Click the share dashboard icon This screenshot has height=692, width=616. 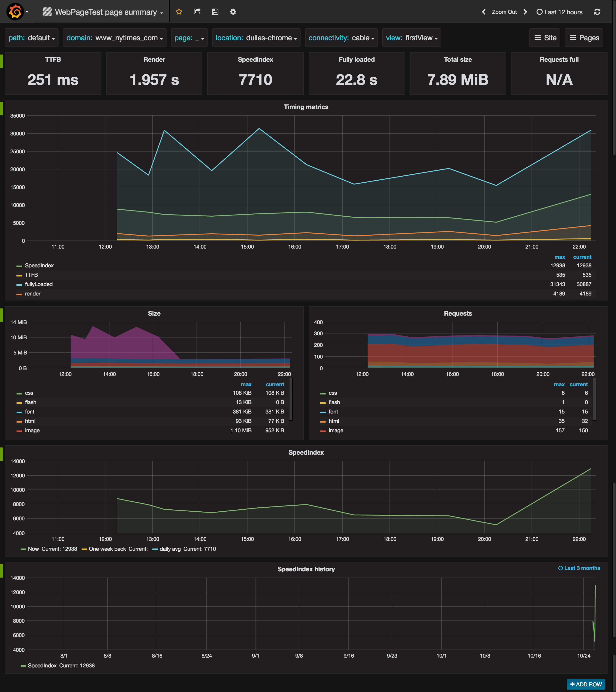(x=197, y=12)
